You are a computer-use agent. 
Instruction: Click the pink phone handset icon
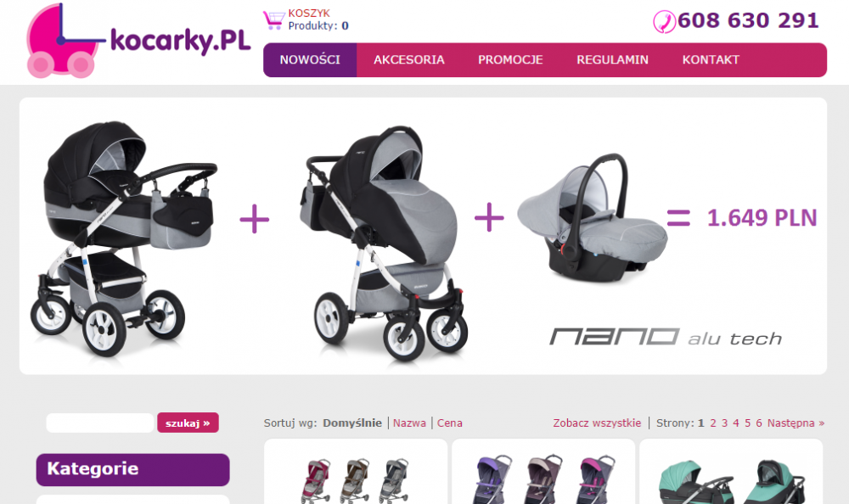[665, 22]
